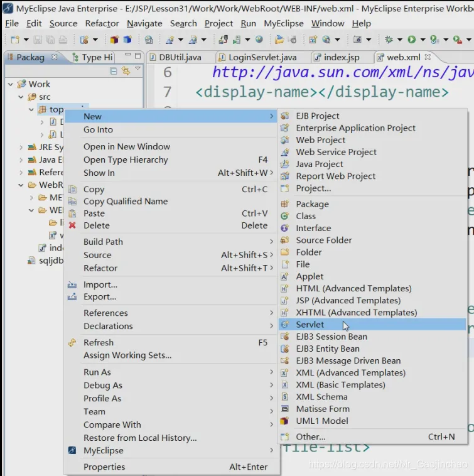474x476 pixels.
Task: Click Delete in the context menu
Action: (171, 225)
